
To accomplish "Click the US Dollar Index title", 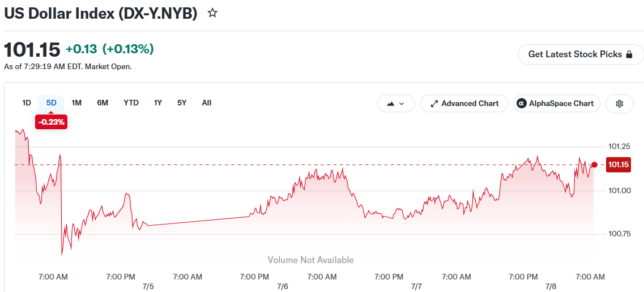I will [101, 13].
